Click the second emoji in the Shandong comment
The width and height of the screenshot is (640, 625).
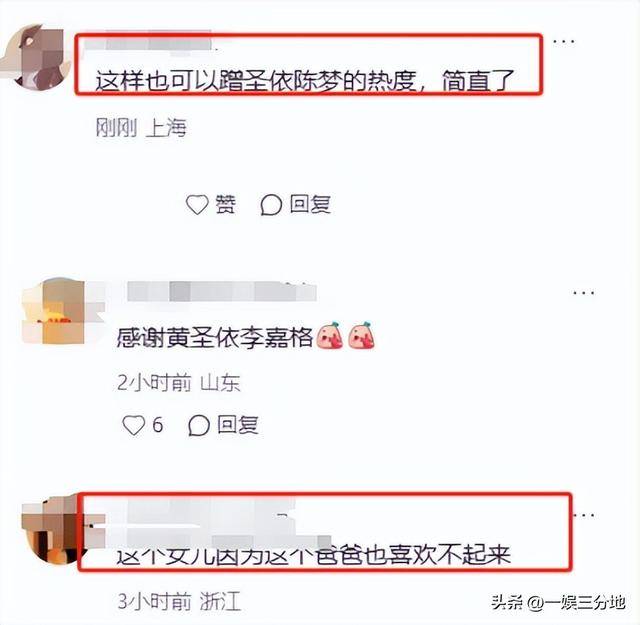coord(362,336)
